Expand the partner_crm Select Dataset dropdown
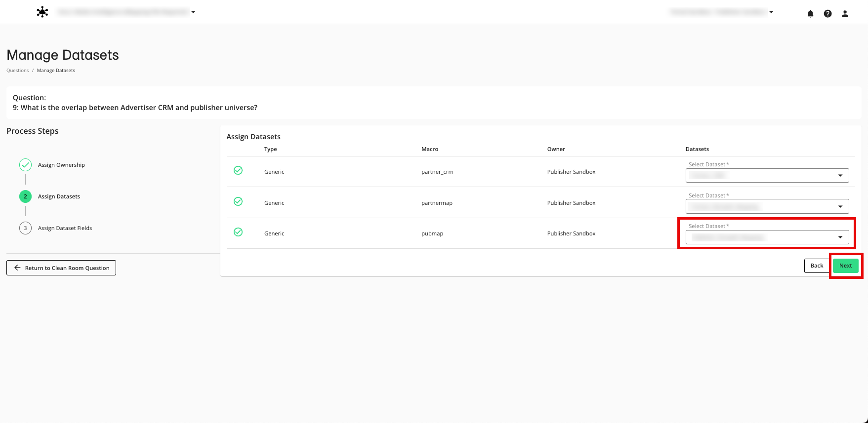The width and height of the screenshot is (868, 423). point(767,176)
